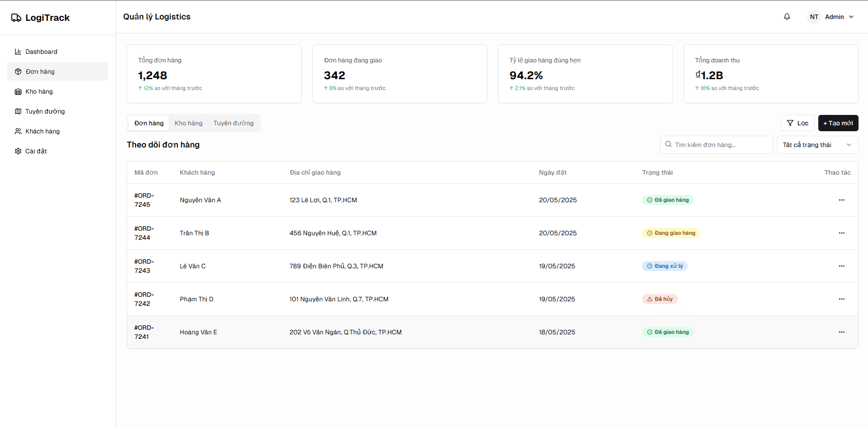The width and height of the screenshot is (868, 428).
Task: Click address 456 Nguyễn Huệ, Q.1, TP.HCM
Action: (333, 233)
